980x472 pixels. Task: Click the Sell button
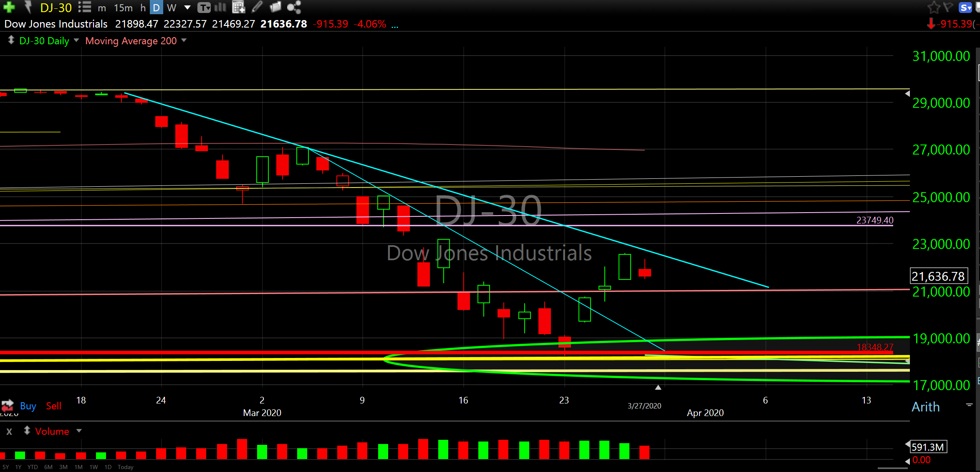click(53, 406)
